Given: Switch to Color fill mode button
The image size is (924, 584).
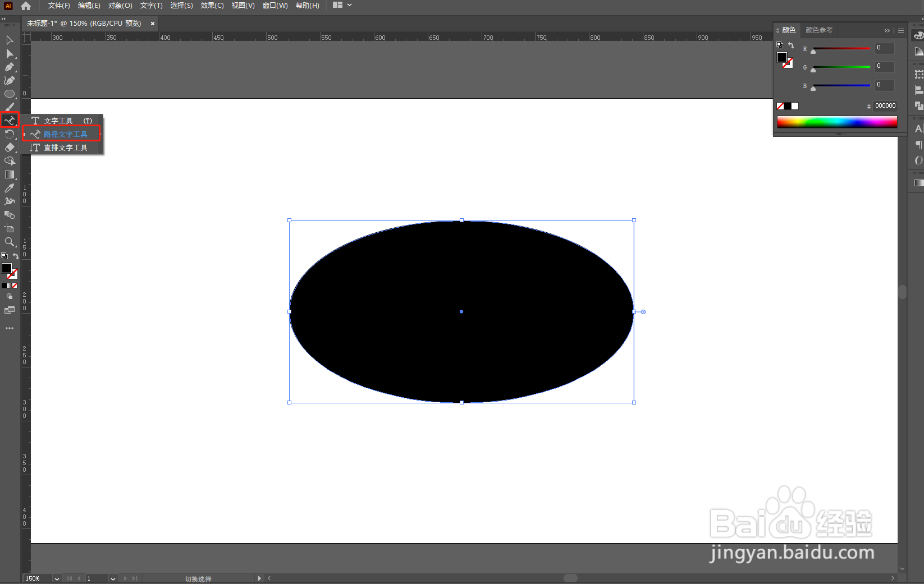Looking at the screenshot, I should click(4, 286).
